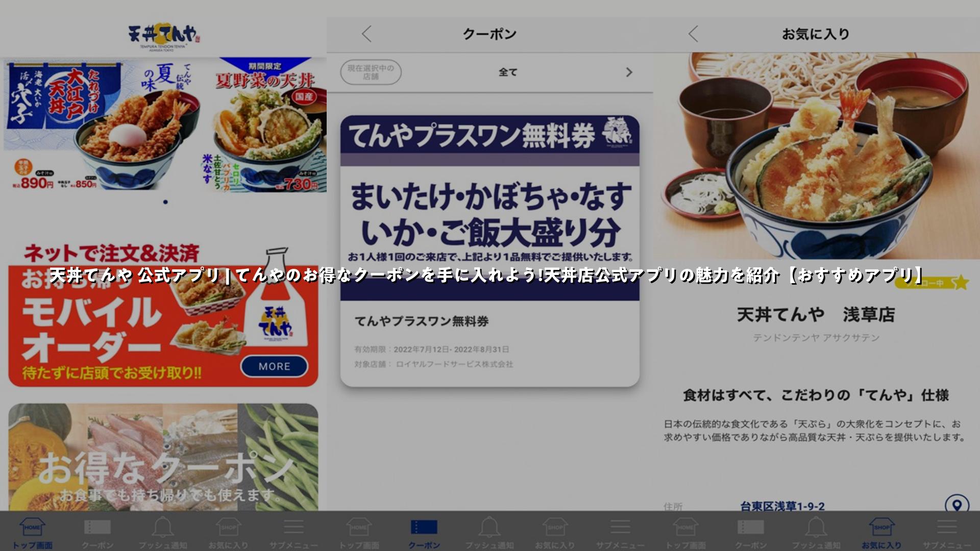
Task: Tap the 全て label in the store filter row
Action: pos(508,72)
